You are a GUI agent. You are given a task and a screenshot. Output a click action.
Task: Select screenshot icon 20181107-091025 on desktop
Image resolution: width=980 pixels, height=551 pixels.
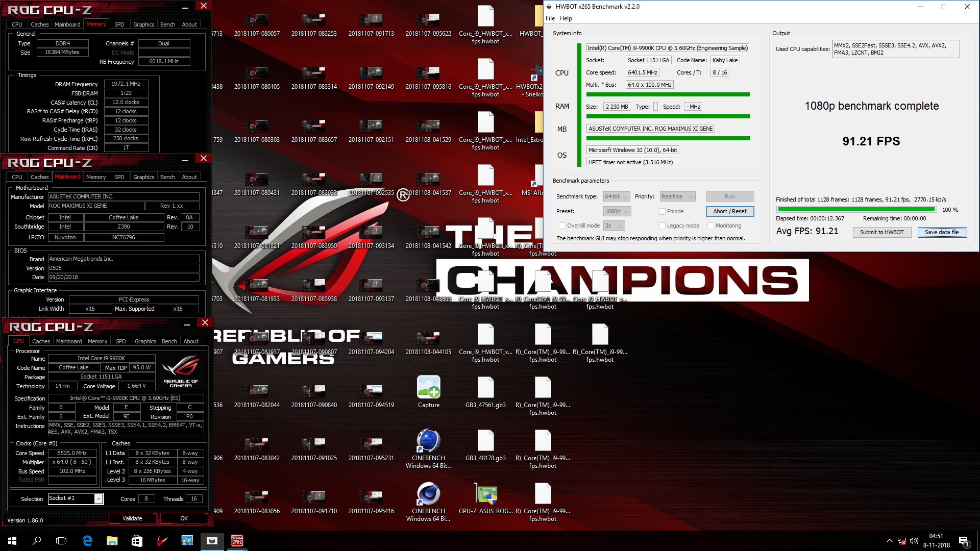314,449
